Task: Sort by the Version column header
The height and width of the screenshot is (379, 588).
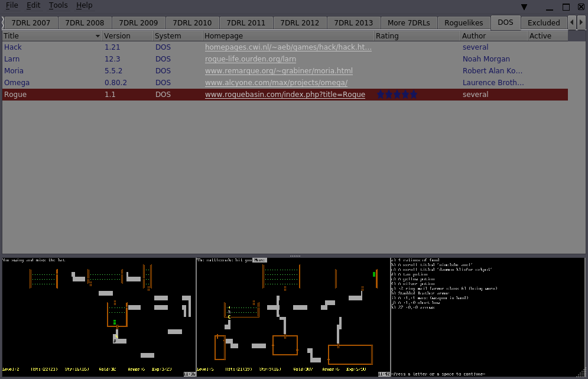Action: pyautogui.click(x=128, y=36)
